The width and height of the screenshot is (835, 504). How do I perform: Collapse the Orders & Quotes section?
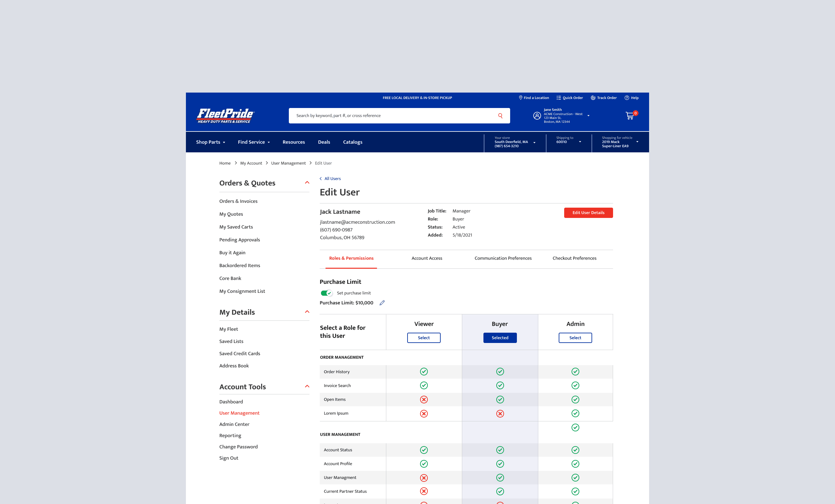pos(307,183)
